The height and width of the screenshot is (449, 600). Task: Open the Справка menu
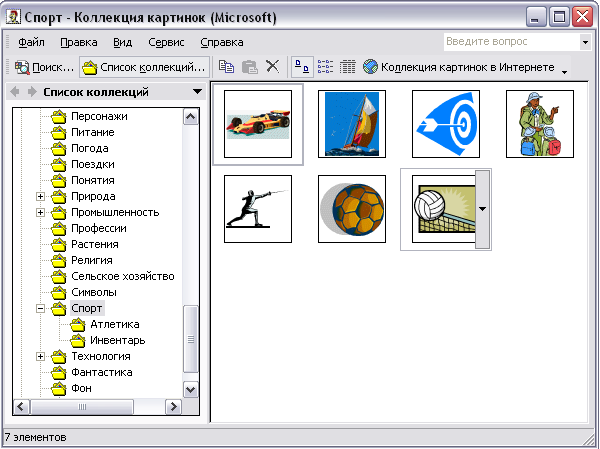click(222, 42)
